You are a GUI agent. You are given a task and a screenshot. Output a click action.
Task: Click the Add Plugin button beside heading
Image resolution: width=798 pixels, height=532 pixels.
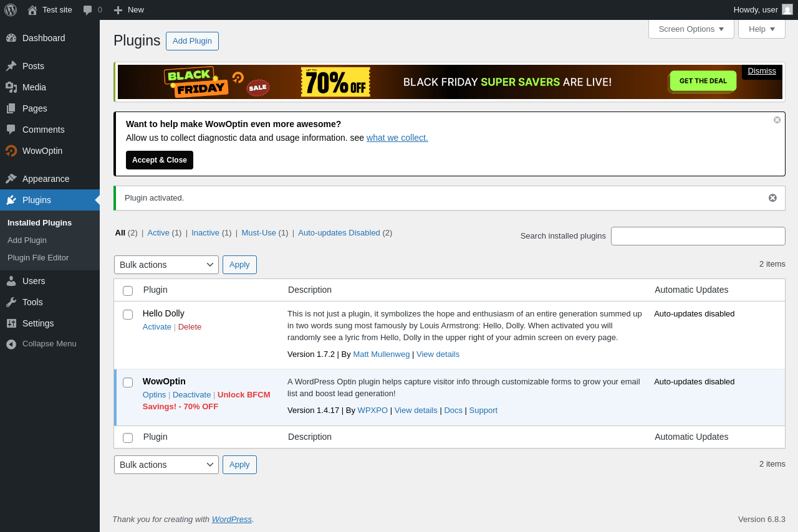coord(192,41)
